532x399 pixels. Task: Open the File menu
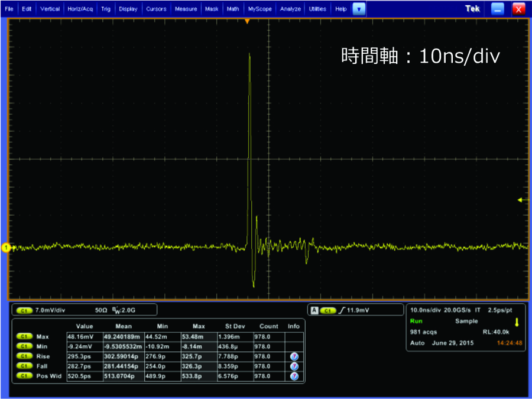click(9, 9)
